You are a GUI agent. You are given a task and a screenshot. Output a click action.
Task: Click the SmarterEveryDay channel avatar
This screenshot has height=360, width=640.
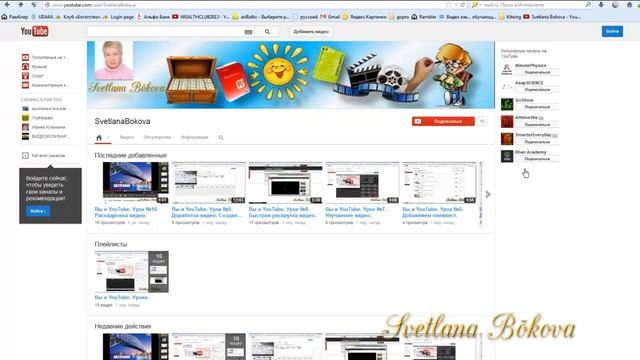pos(507,139)
